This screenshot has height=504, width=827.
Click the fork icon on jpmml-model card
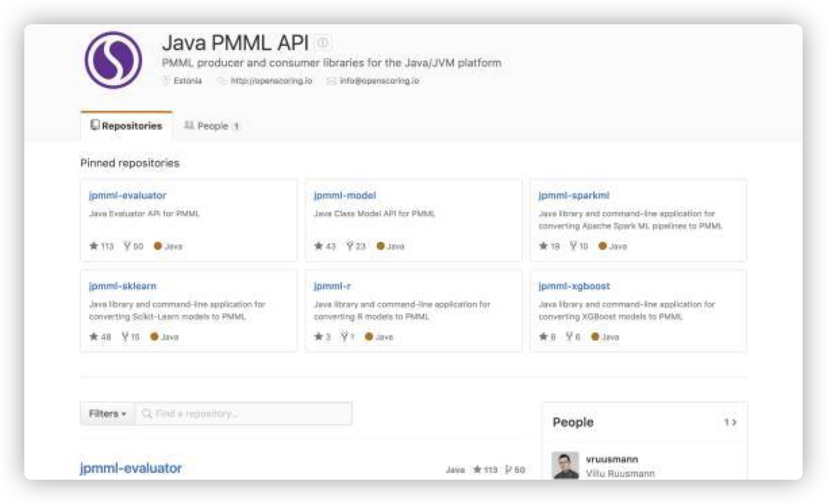(350, 247)
